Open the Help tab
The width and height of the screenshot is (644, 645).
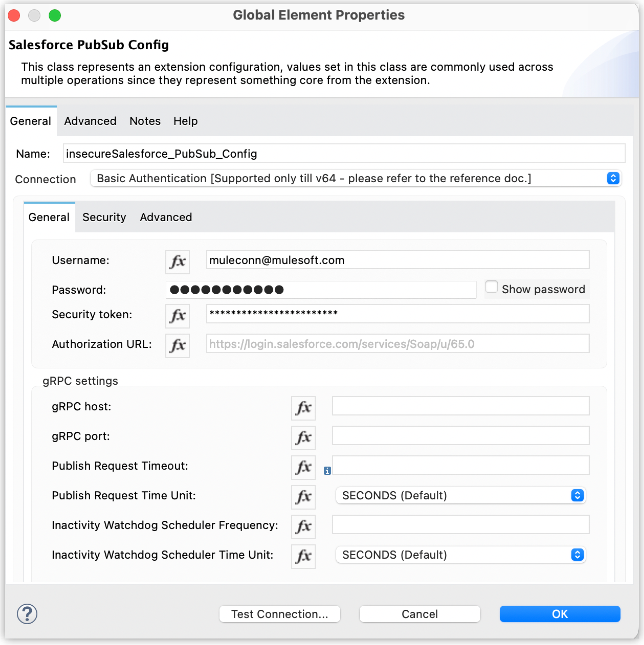coord(185,121)
